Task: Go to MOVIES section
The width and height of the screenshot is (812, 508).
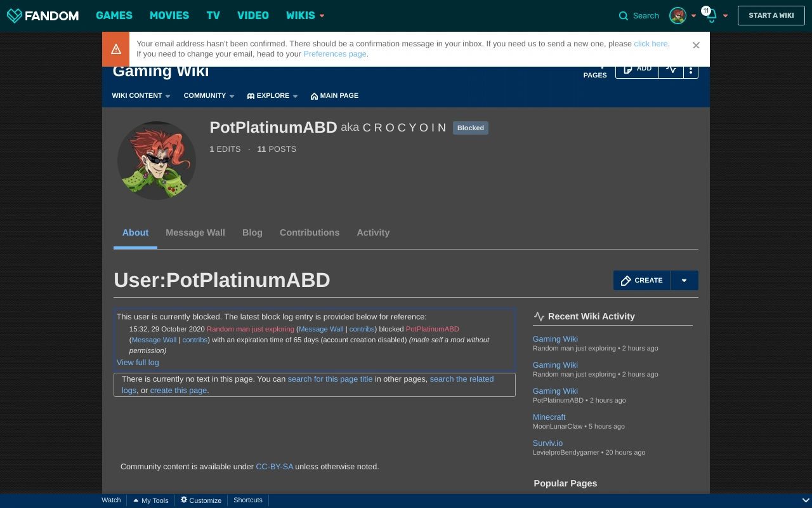Action: pyautogui.click(x=169, y=15)
